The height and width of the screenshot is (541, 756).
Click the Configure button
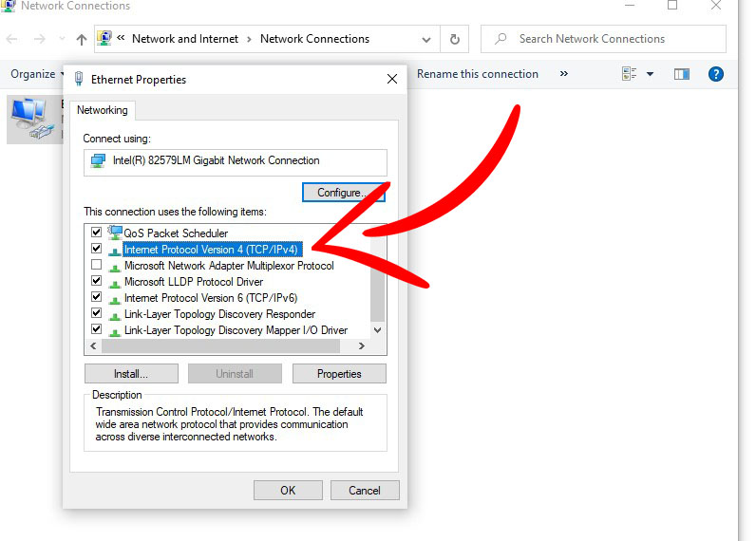pyautogui.click(x=343, y=193)
